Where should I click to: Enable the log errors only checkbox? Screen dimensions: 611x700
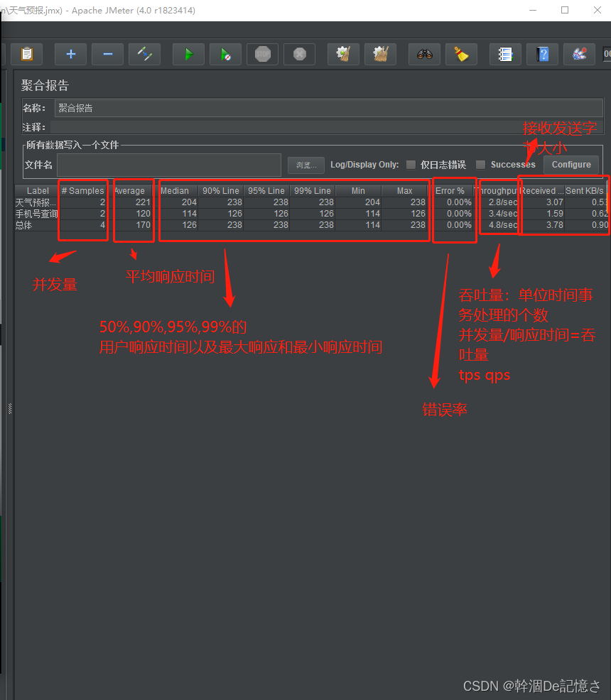click(x=411, y=165)
